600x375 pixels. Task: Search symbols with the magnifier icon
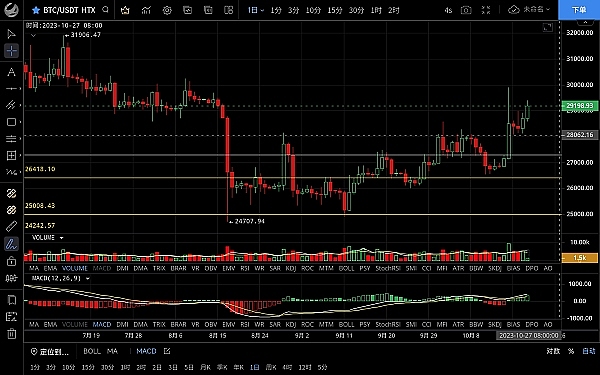click(x=106, y=10)
